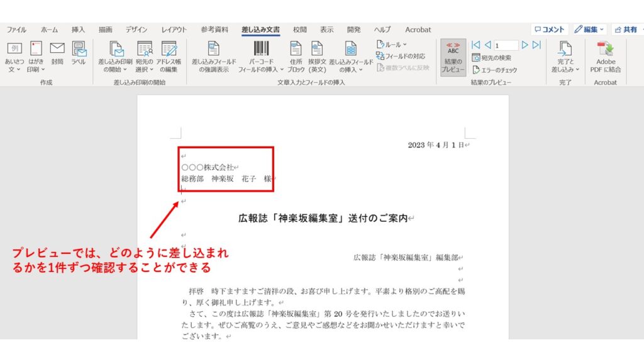
Task: Go to the next record arrow
Action: [525, 45]
